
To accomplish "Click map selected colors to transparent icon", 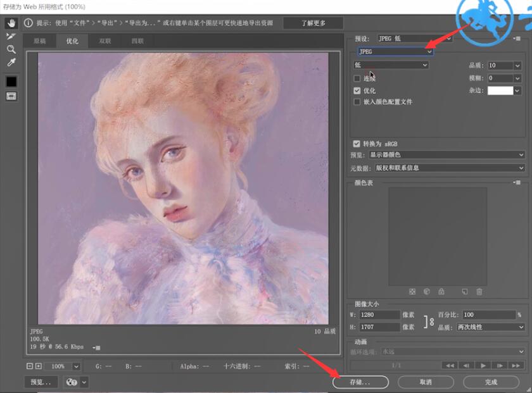I will coord(412,292).
